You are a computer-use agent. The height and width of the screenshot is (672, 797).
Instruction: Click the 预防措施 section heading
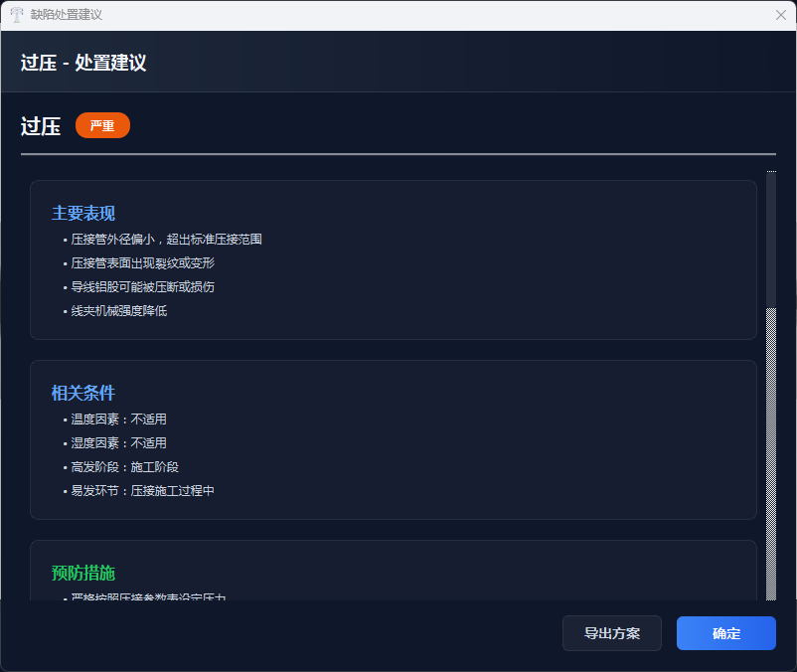pos(83,573)
